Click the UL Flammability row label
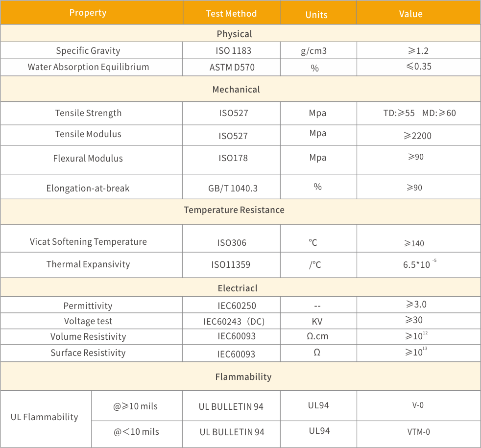Image resolution: width=481 pixels, height=448 pixels. tap(45, 417)
